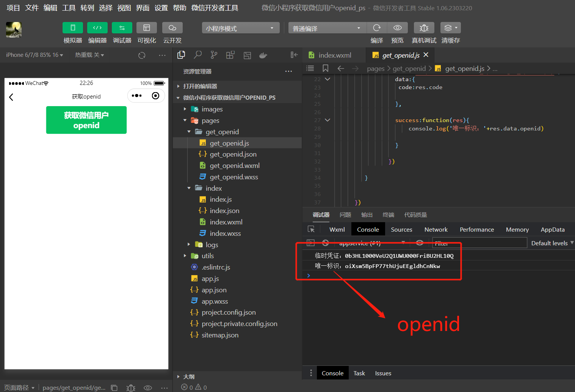This screenshot has height=392, width=575.
Task: Select get_openid.js in file tree
Action: pos(237,143)
